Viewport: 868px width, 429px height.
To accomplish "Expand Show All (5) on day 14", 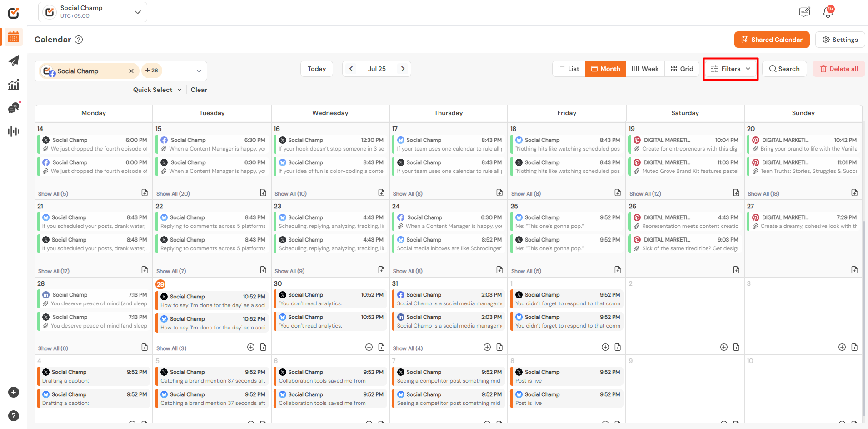I will click(53, 194).
